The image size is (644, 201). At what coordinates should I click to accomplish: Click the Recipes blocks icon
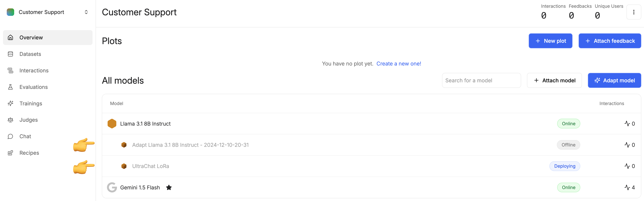[10, 153]
